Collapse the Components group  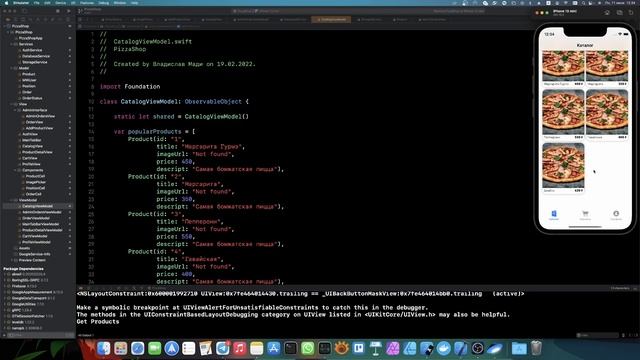click(16, 170)
